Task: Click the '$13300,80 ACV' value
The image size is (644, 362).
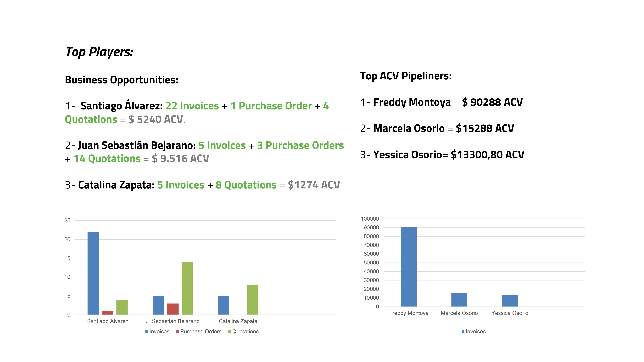Action: 487,155
